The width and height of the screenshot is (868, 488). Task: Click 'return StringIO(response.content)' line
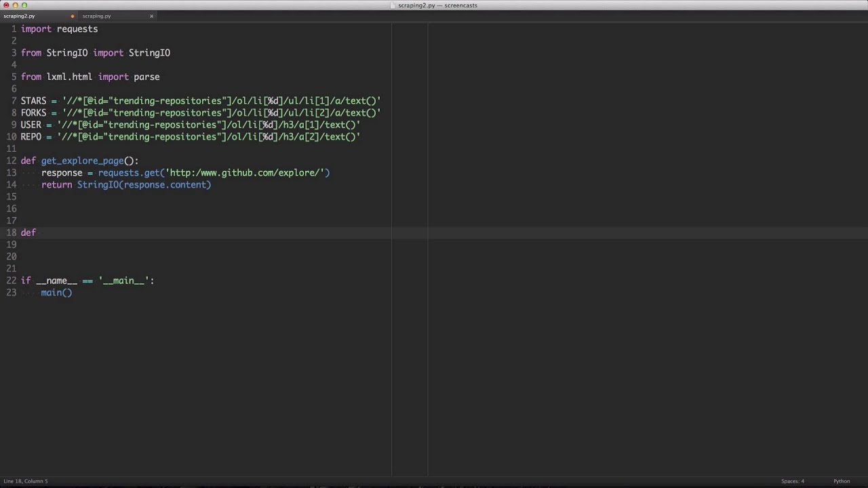[126, 185]
